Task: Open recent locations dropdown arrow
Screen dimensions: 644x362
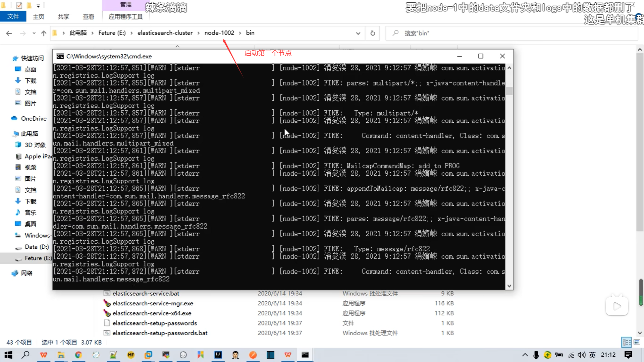Action: [x=34, y=33]
